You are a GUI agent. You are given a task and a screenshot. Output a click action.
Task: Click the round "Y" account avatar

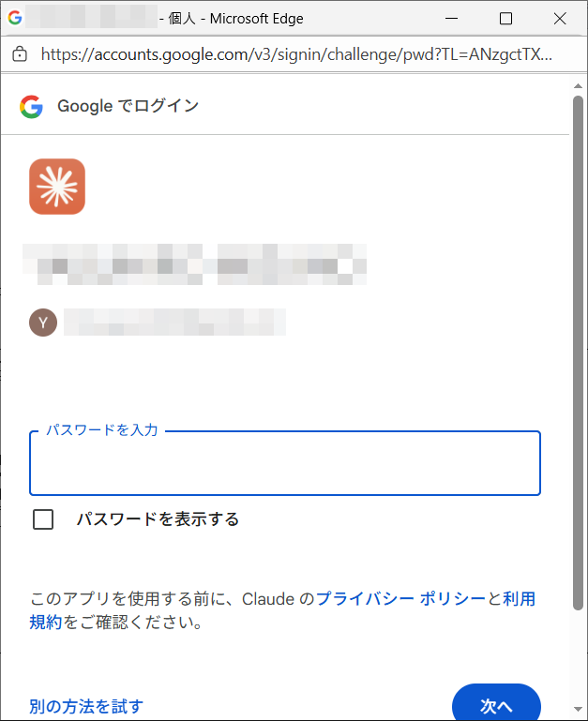pos(43,323)
